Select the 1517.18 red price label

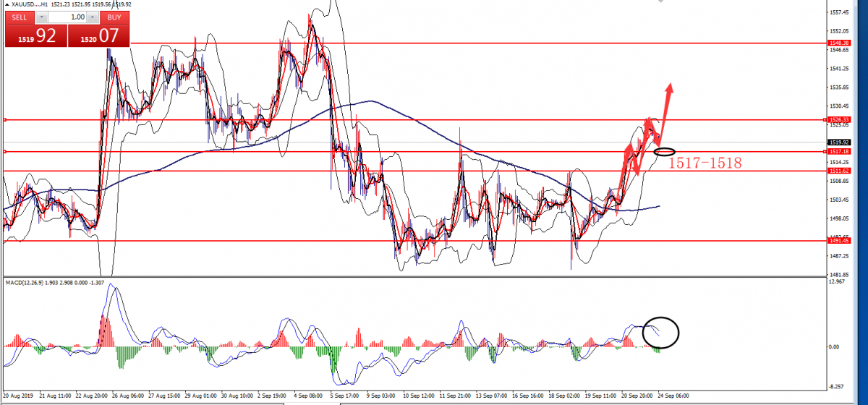coord(840,151)
